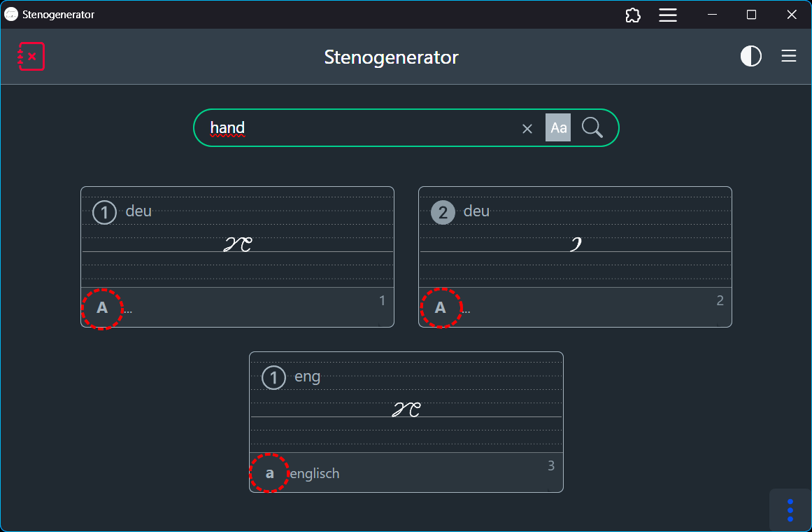Select the steno outline on first deu card
Image resolution: width=812 pixels, height=532 pixels.
coord(237,244)
